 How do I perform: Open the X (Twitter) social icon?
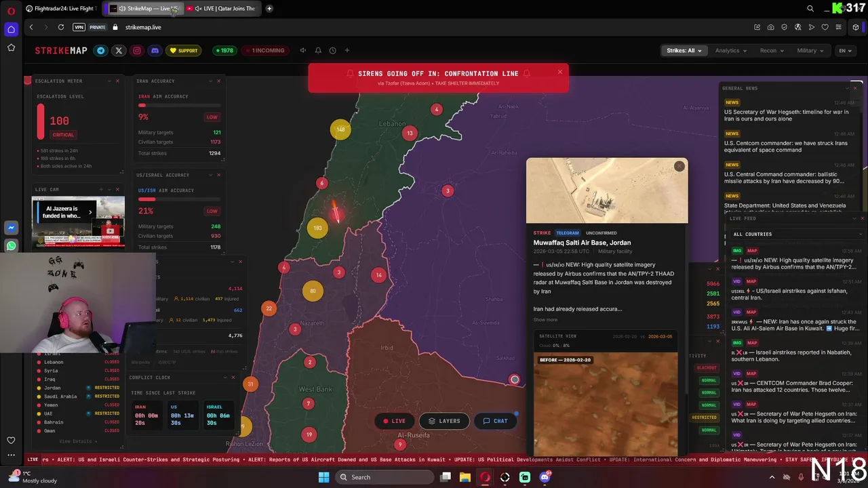coord(119,50)
